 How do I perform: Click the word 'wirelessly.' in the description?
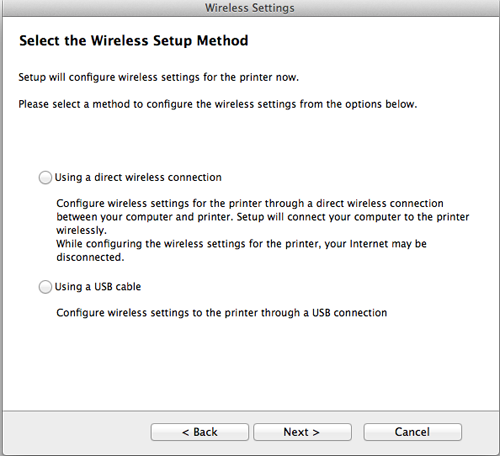81,230
